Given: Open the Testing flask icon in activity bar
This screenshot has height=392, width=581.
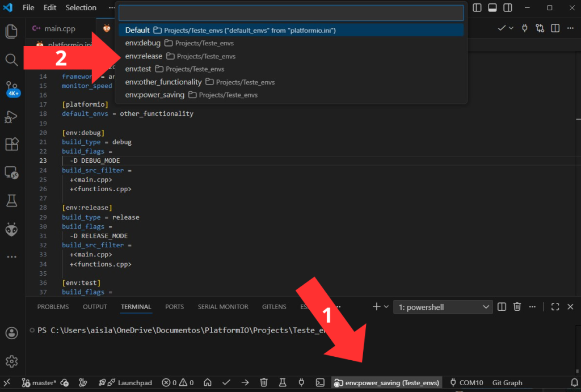Looking at the screenshot, I should tap(11, 200).
